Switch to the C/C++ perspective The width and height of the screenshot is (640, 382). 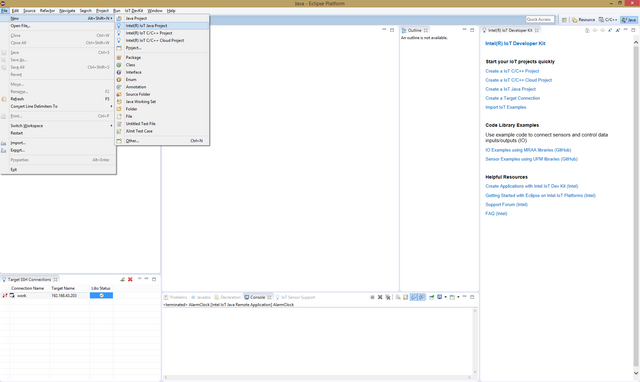click(608, 20)
